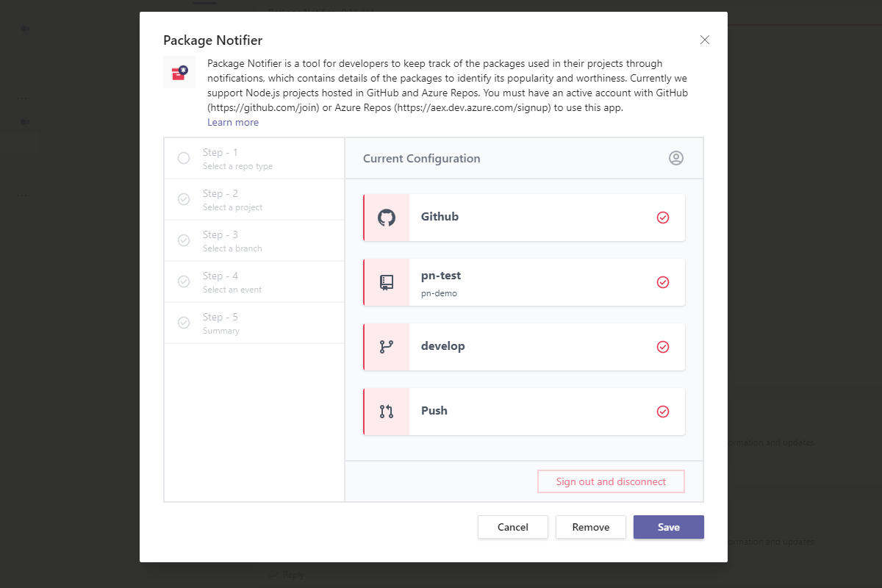This screenshot has width=882, height=588.
Task: Click the pn-test repository book icon
Action: point(387,282)
